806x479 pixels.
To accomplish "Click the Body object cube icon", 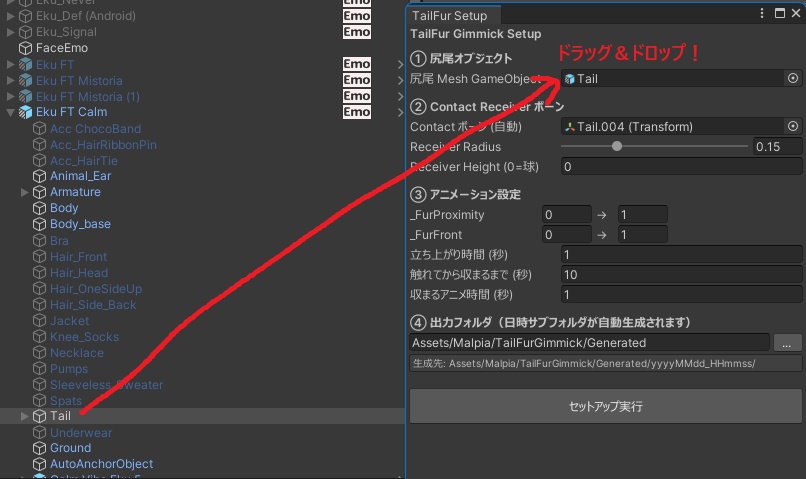I will pyautogui.click(x=39, y=208).
